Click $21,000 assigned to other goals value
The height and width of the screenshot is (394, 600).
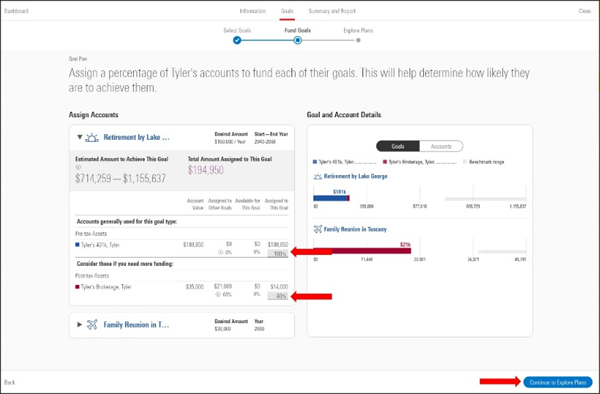pyautogui.click(x=223, y=286)
